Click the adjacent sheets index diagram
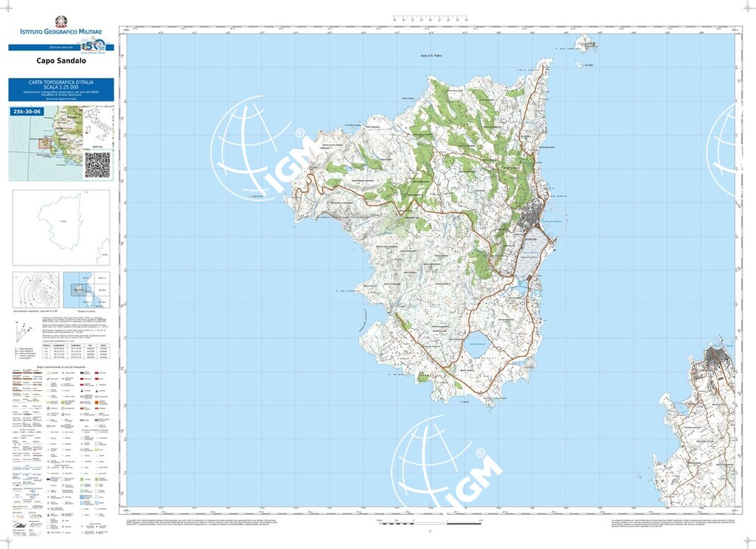The image size is (756, 549). click(x=85, y=290)
